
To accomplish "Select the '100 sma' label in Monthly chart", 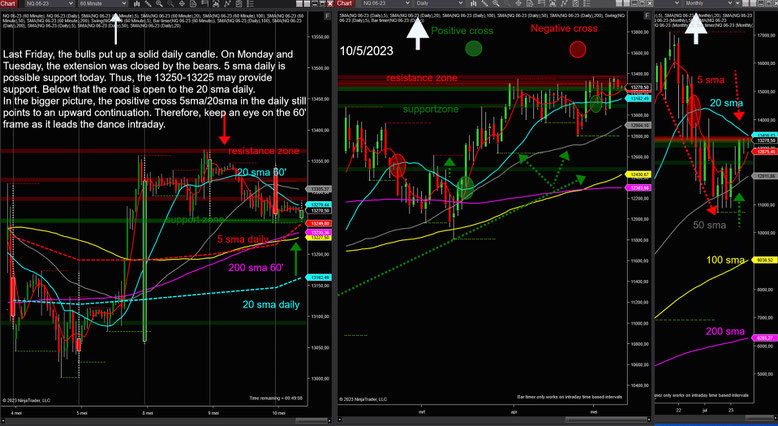I will point(725,260).
